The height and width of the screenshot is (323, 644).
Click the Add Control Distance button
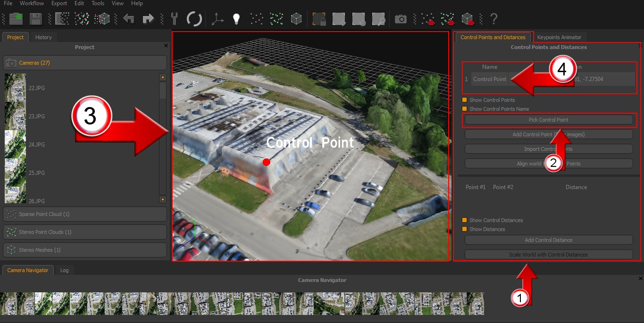click(x=549, y=240)
